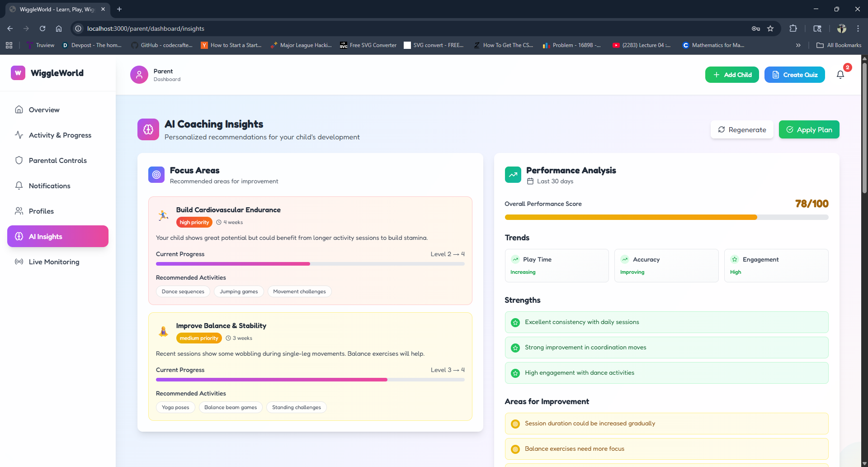The height and width of the screenshot is (467, 868).
Task: Click the browser reload icon
Action: pos(42,29)
